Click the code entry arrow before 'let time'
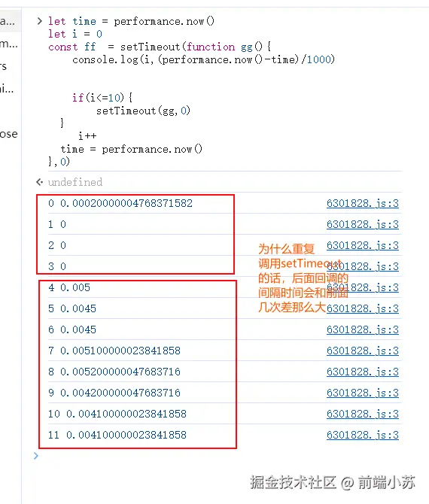Viewport: 429px width, 504px height. tap(40, 21)
